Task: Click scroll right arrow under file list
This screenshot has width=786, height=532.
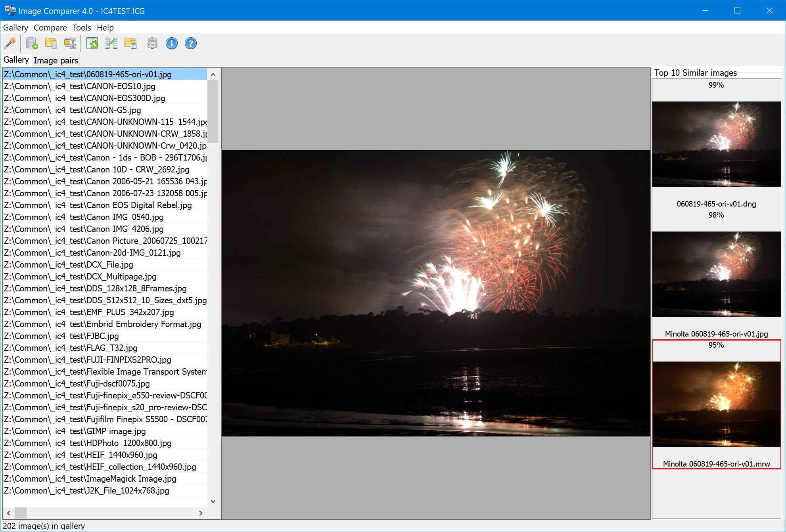Action: click(x=201, y=513)
